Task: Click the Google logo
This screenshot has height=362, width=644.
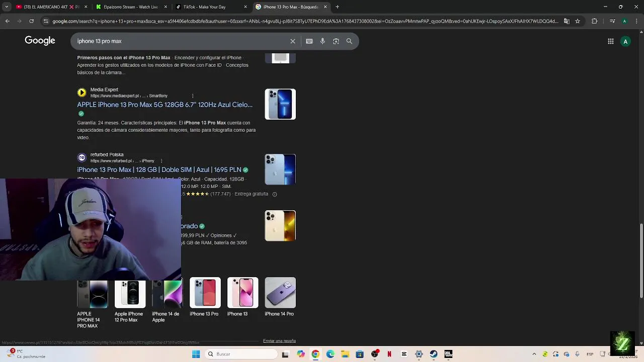Action: [x=40, y=41]
